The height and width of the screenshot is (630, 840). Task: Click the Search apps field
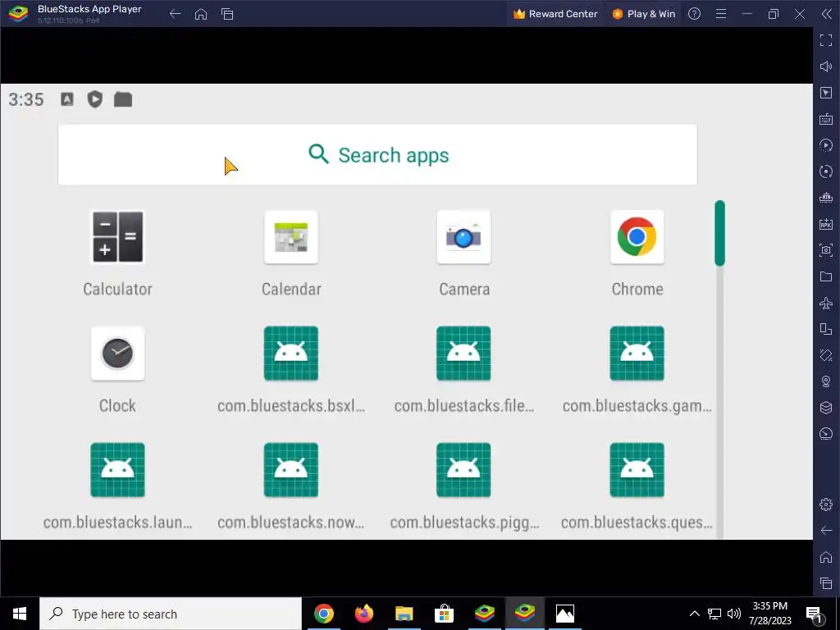click(377, 155)
